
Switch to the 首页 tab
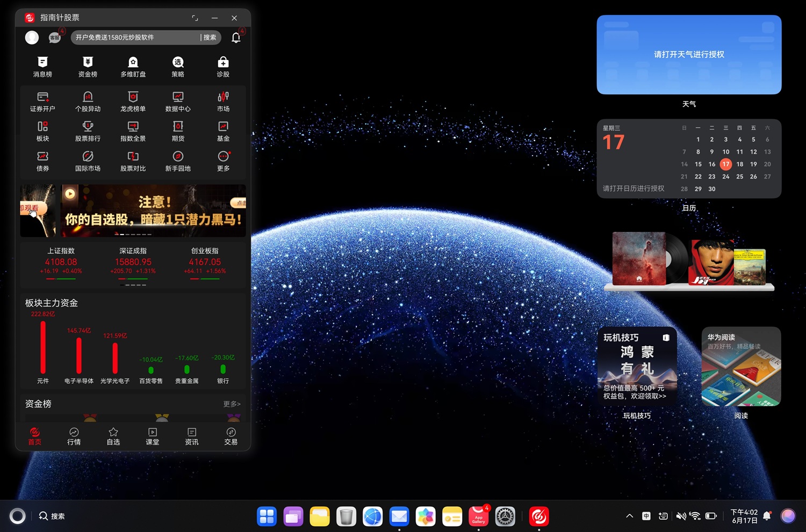(35, 436)
